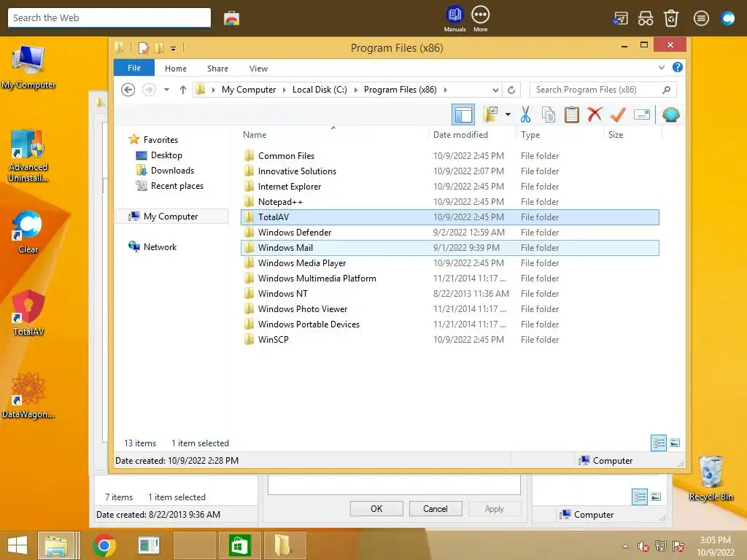Click the blue Help question mark icon
The image size is (747, 560).
point(678,68)
